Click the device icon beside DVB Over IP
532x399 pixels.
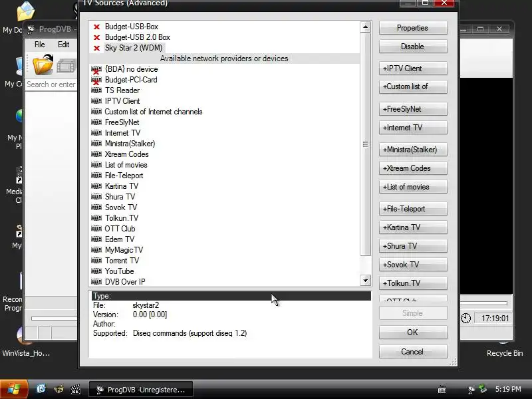point(96,281)
